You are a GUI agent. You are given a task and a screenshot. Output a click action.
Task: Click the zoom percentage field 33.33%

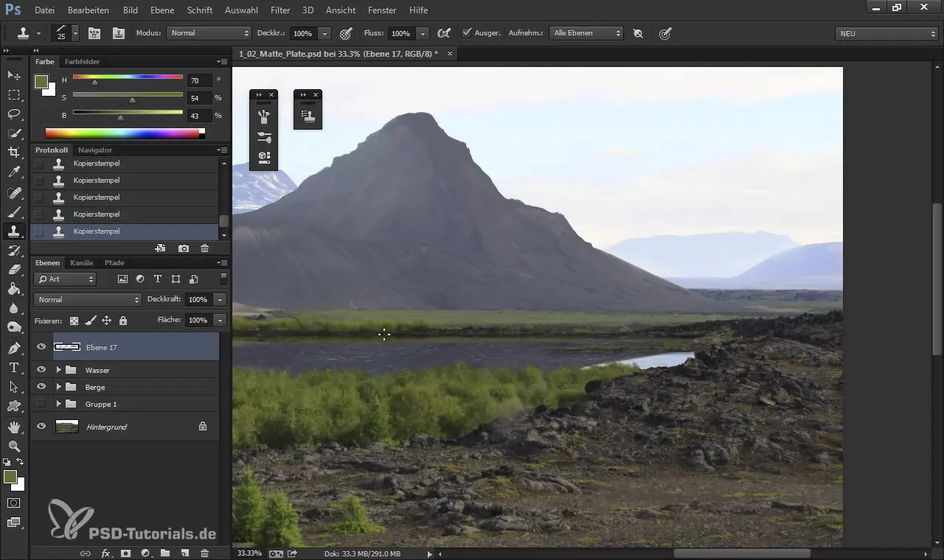pos(249,553)
